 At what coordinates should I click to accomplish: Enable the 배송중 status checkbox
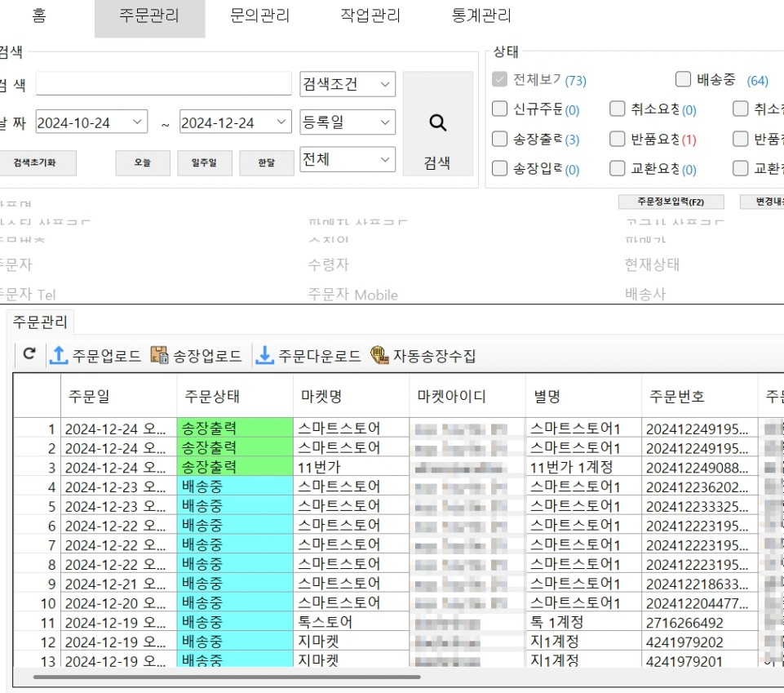(684, 79)
